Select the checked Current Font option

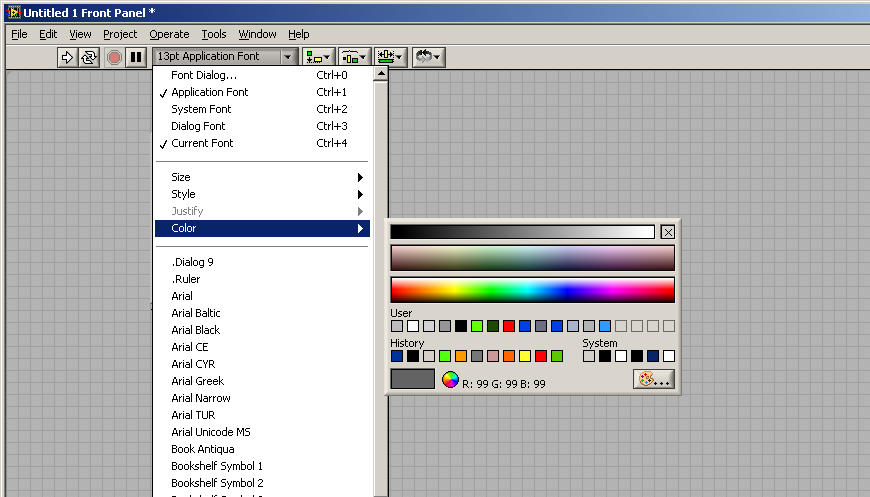point(202,143)
